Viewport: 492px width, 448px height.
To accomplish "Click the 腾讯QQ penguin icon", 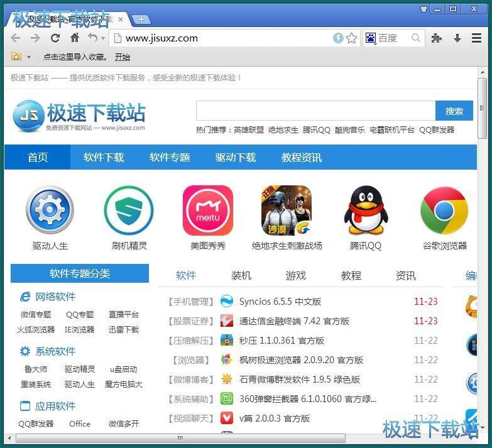I will coord(366,210).
